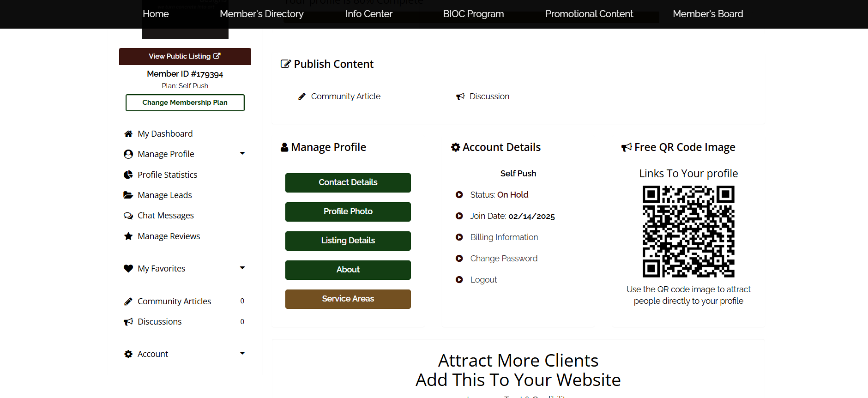Open Discussion publishing link
This screenshot has width=868, height=398.
coord(489,96)
